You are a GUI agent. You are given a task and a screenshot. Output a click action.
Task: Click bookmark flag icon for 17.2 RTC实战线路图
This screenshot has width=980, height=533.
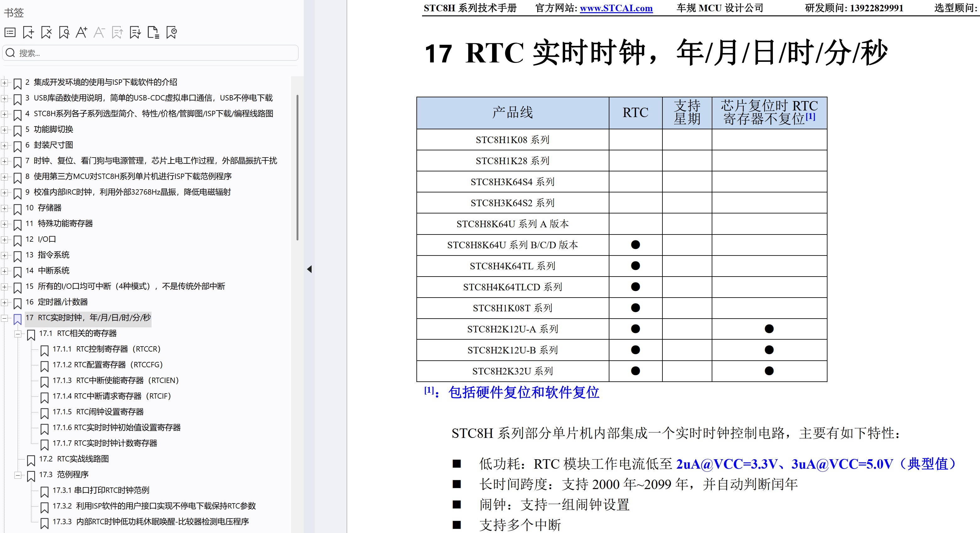pos(31,460)
